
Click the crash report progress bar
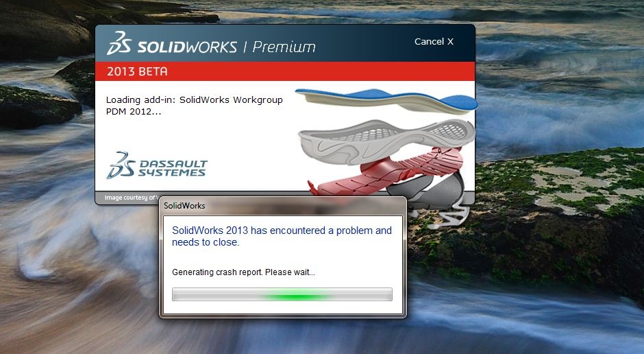[282, 294]
